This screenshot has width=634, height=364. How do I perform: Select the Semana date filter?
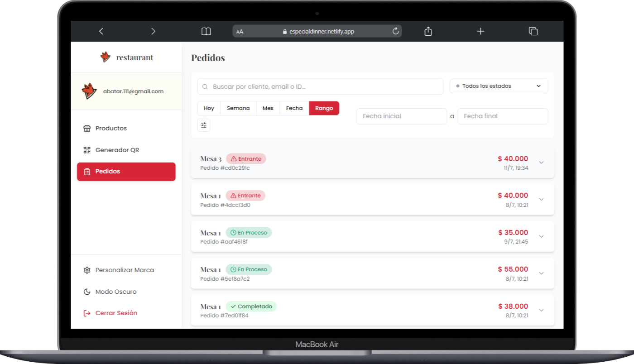[238, 108]
